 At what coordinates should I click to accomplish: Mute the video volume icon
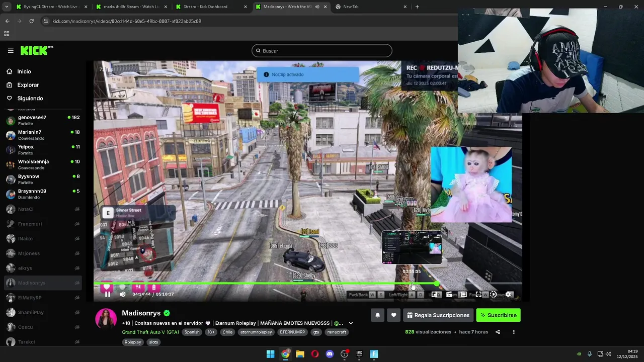coord(122,294)
